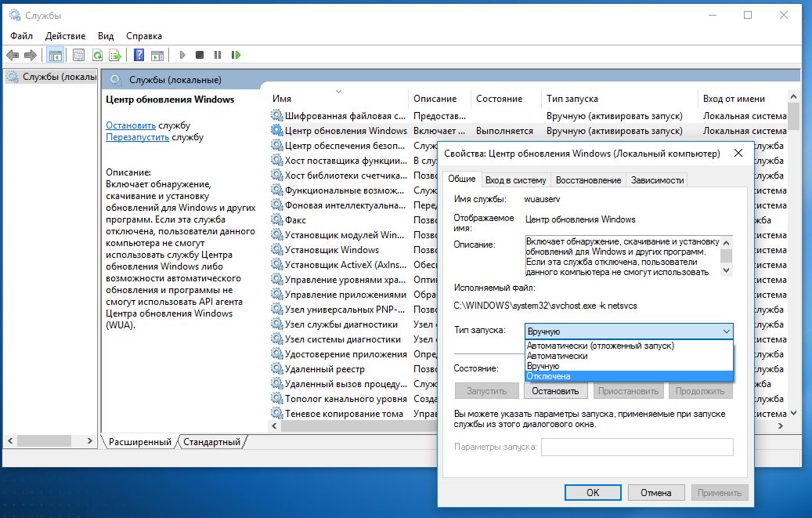
Task: Click the Параметры запуска input field
Action: pos(637,447)
